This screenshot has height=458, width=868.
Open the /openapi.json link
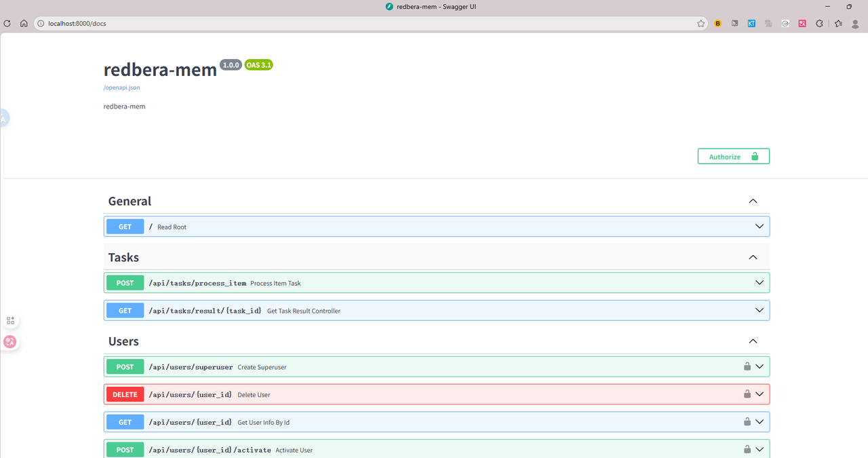[x=122, y=88]
